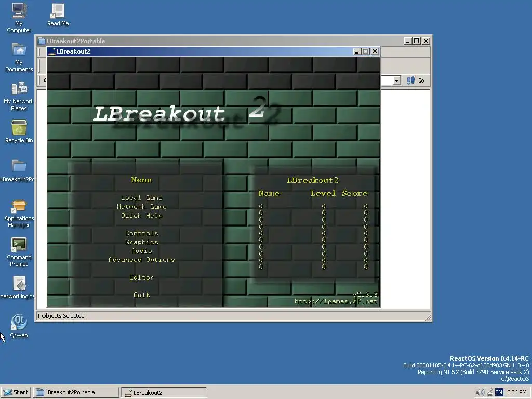Viewport: 532px width, 399px height.
Task: Choose Network Game in the menu
Action: 141,207
